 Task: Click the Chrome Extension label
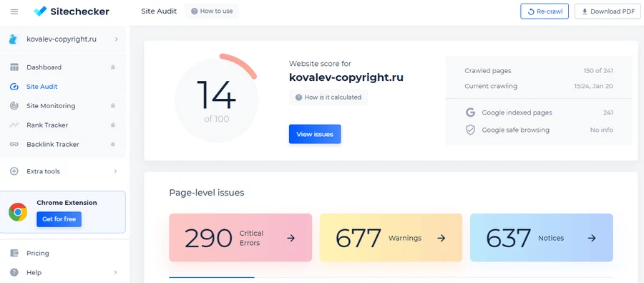click(x=67, y=203)
